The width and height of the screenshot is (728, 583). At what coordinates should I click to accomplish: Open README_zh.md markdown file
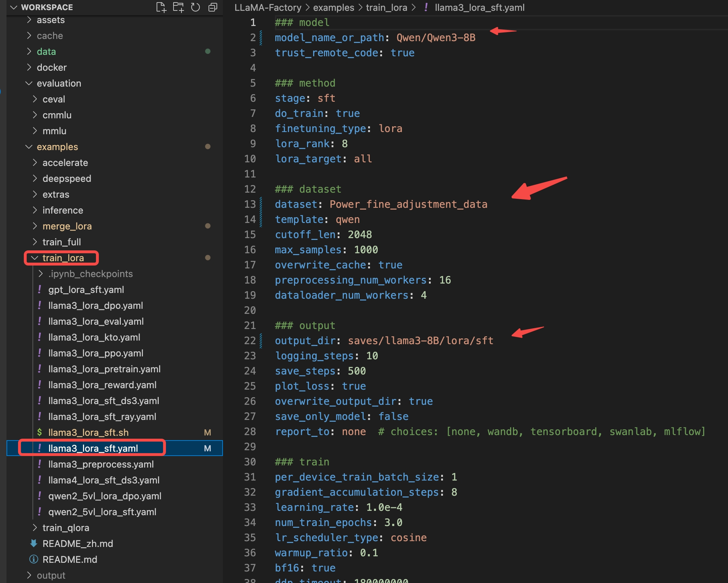pyautogui.click(x=78, y=543)
